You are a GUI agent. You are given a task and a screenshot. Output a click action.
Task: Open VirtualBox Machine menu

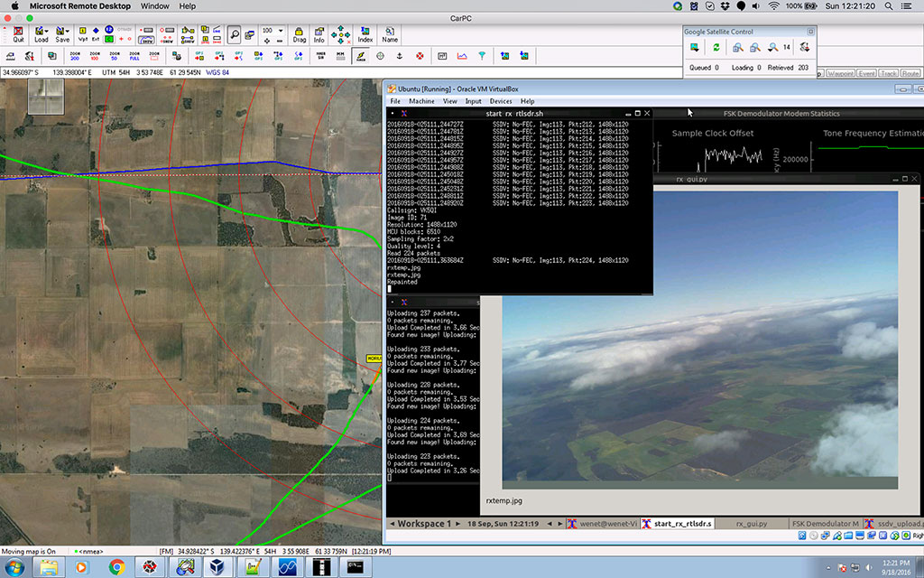coord(422,101)
